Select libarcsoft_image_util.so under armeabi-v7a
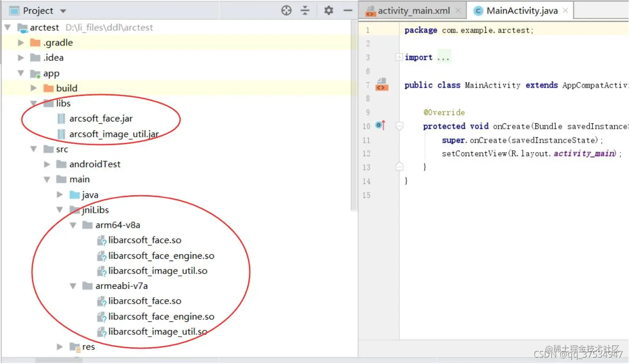Screen dimensions: 630x364 pos(158,332)
